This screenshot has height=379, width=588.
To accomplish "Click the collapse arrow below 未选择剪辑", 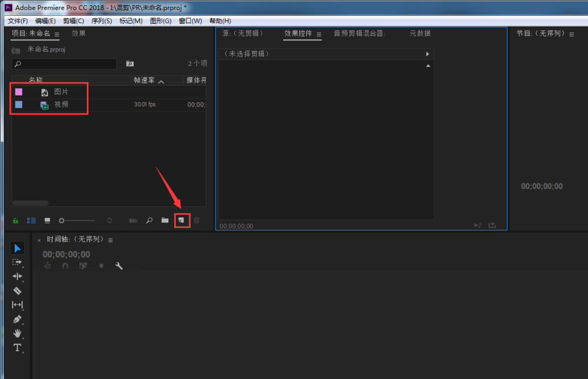I will pyautogui.click(x=428, y=66).
